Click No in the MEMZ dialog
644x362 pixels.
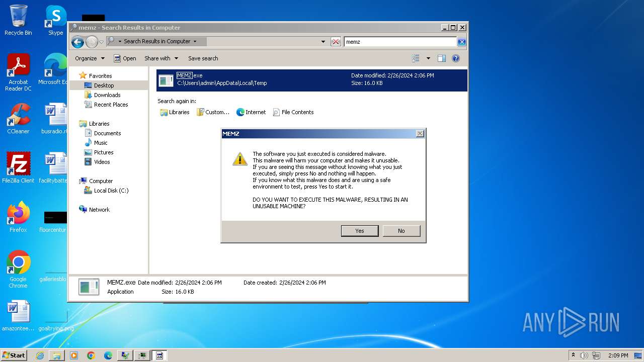pos(401,231)
